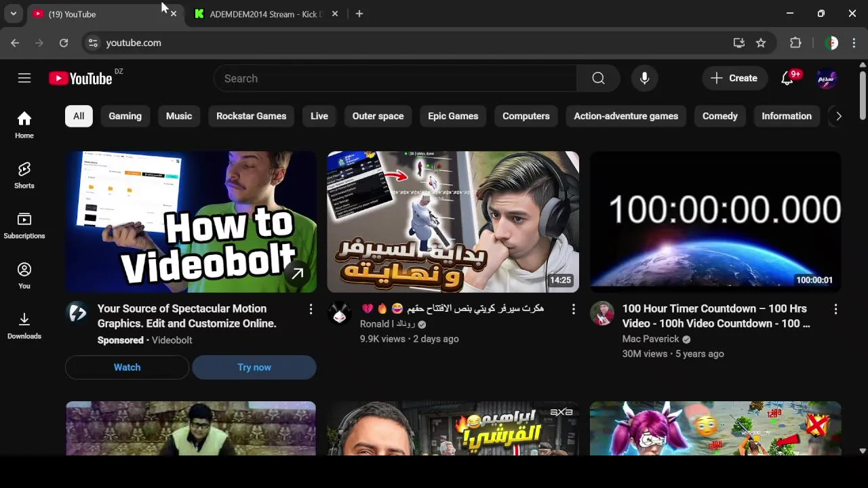This screenshot has height=488, width=868.
Task: Start voice search with microphone icon
Action: pyautogui.click(x=645, y=79)
